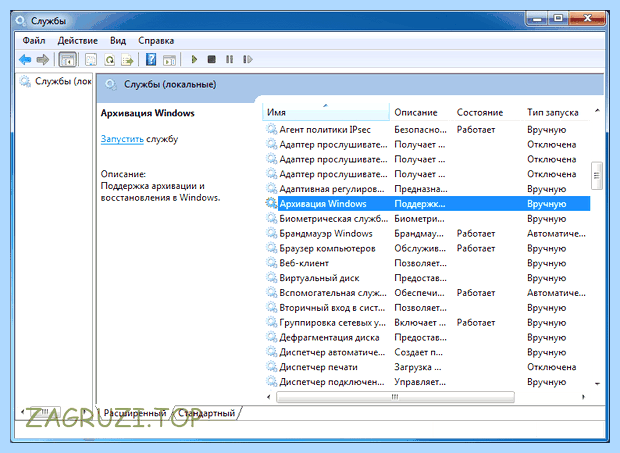
Task: Select the Дефрагментация диска service
Action: [x=427, y=337]
